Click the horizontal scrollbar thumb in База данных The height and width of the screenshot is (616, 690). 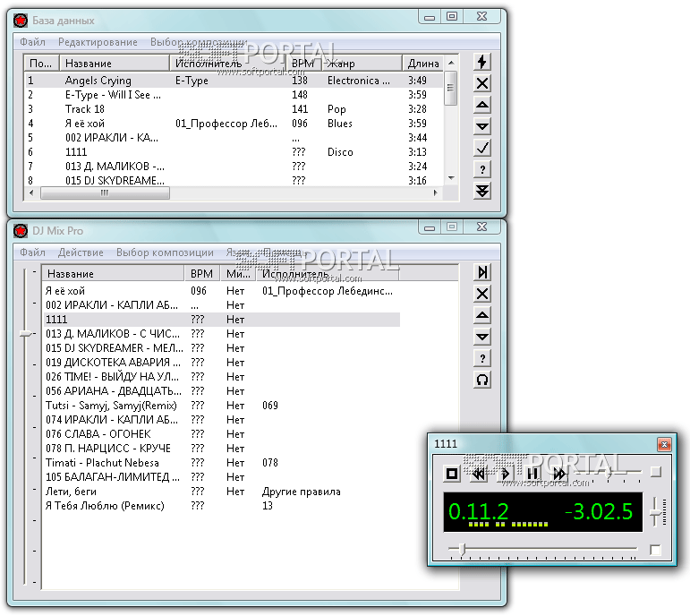[105, 193]
